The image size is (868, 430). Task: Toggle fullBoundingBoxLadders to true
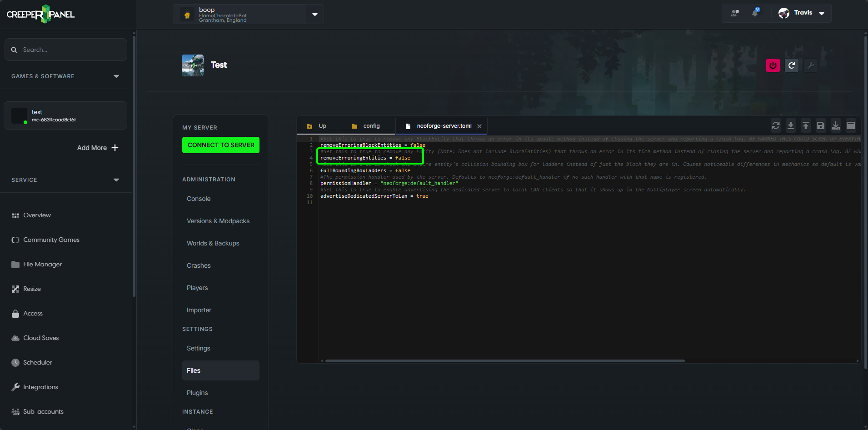click(x=403, y=170)
